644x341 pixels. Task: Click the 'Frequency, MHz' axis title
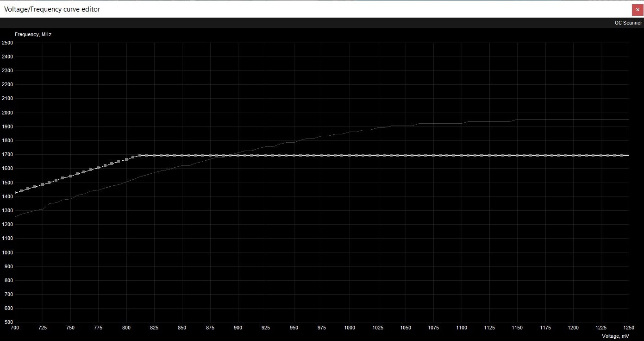pyautogui.click(x=33, y=35)
